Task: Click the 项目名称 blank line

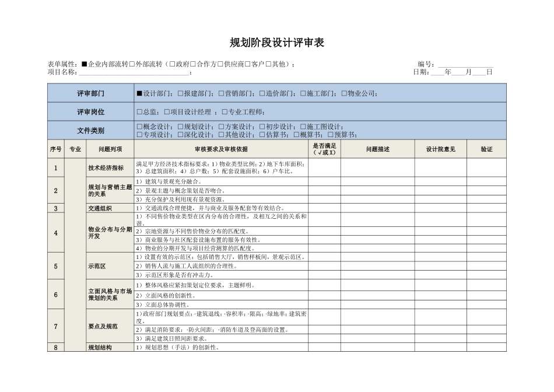Action: coord(134,72)
